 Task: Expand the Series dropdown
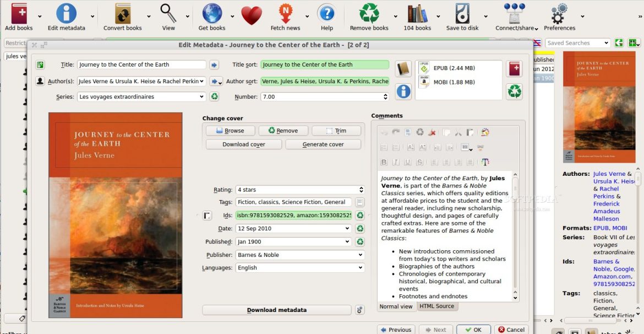tap(201, 96)
